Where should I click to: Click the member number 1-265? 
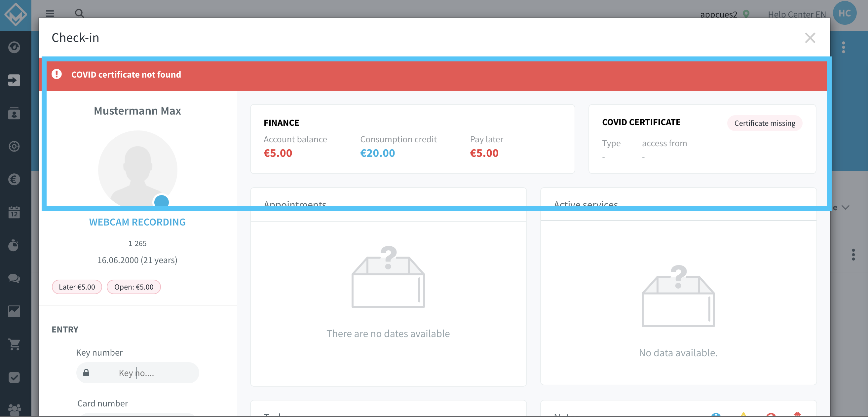pos(137,243)
